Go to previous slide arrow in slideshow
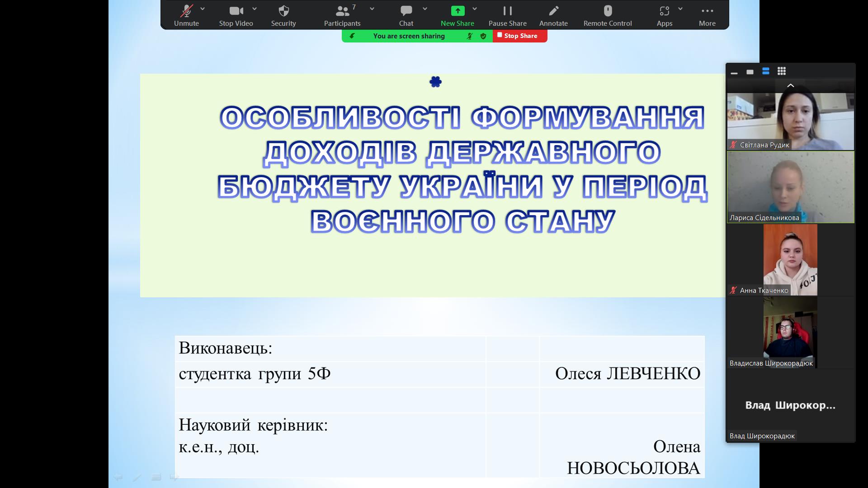The height and width of the screenshot is (488, 868). tap(118, 477)
